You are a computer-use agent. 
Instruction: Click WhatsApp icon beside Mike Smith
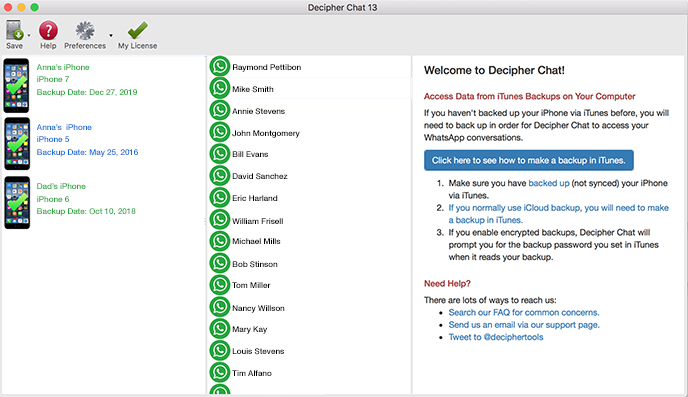[x=220, y=88]
